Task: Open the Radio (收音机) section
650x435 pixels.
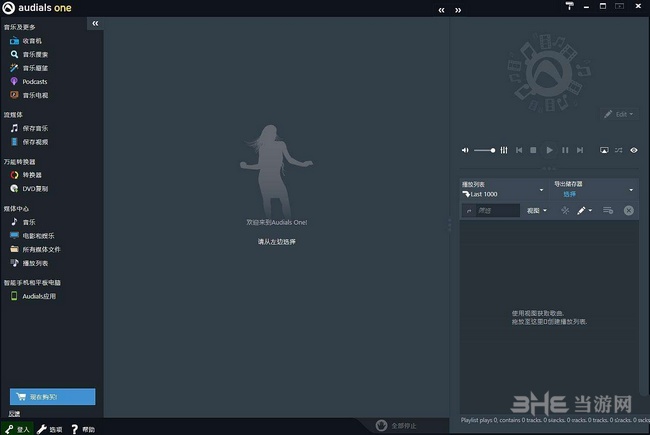Action: coord(26,41)
